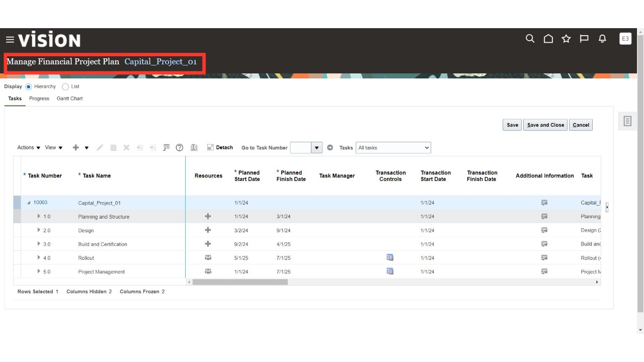Click the Cancel button
The width and height of the screenshot is (644, 362).
[581, 125]
